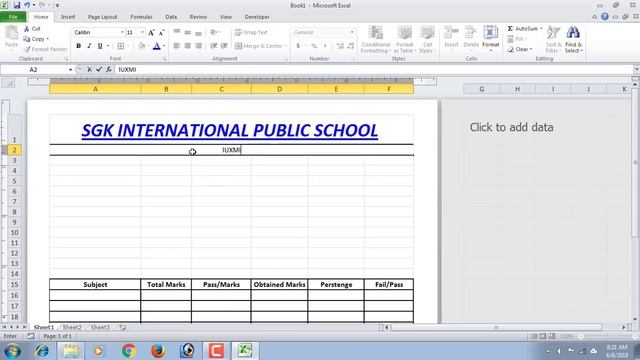This screenshot has width=640, height=360.
Task: Switch to Normal view in status bar
Action: point(534,336)
